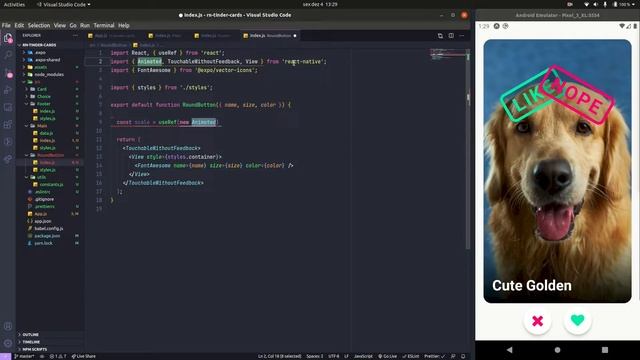The image size is (640, 360).
Task: Open Activities overview in top bar
Action: [x=14, y=4]
